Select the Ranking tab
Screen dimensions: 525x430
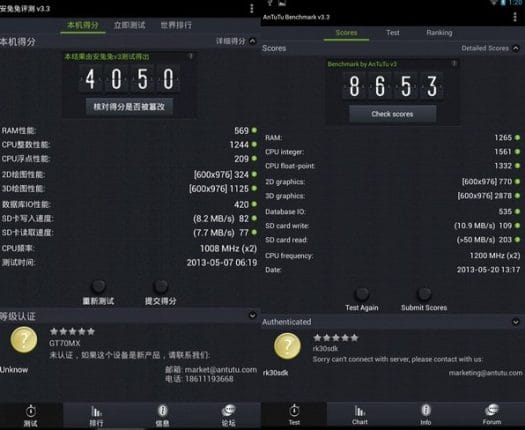pos(439,33)
